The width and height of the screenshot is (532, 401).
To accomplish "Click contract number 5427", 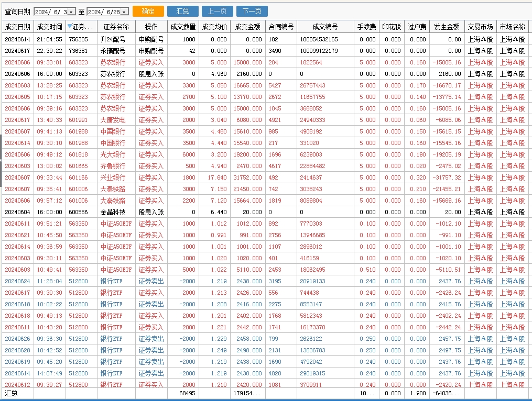I will pyautogui.click(x=275, y=85).
